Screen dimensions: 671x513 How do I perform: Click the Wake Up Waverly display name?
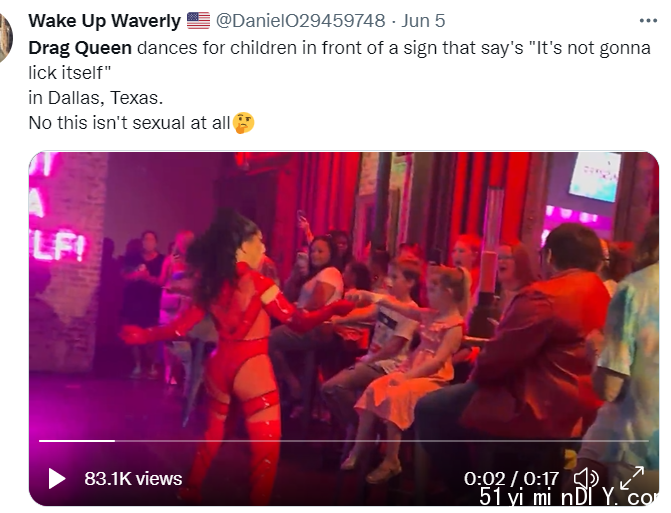(x=104, y=21)
